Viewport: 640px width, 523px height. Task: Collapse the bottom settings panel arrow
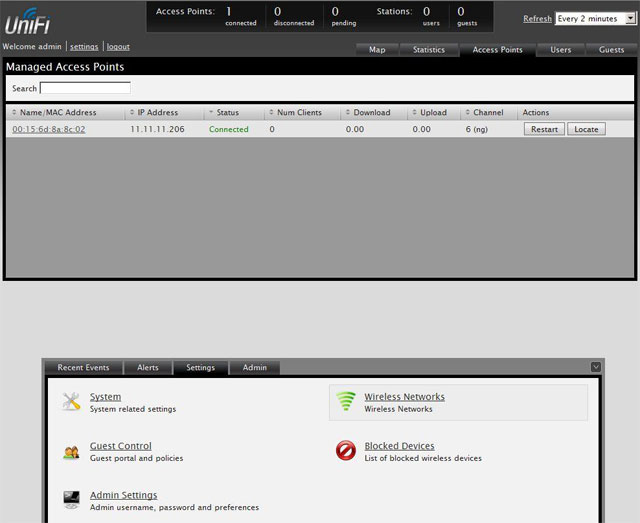(x=596, y=367)
